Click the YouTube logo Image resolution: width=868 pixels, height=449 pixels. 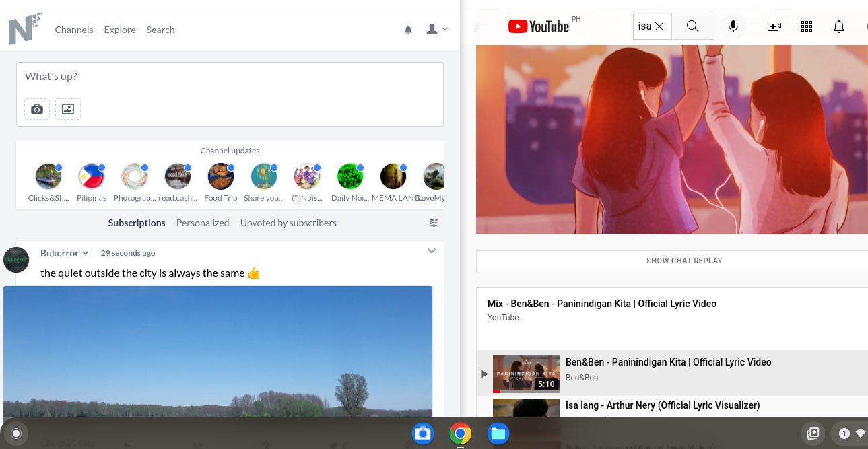539,26
